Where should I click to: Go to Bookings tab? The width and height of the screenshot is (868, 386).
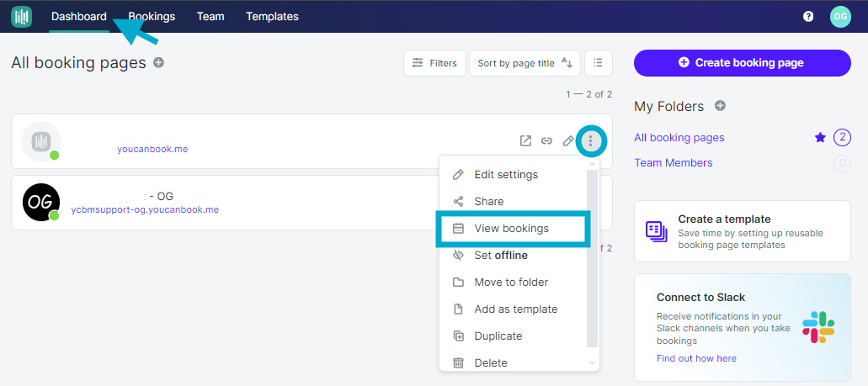tap(152, 17)
